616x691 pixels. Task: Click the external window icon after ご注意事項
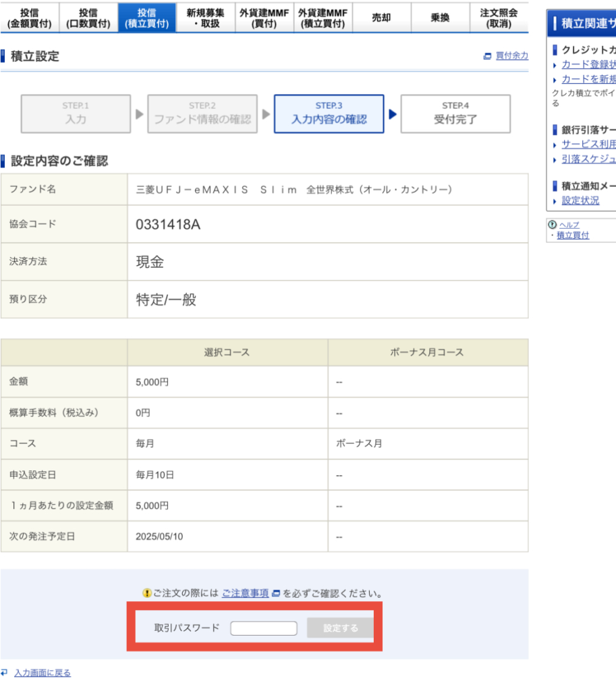click(x=276, y=593)
